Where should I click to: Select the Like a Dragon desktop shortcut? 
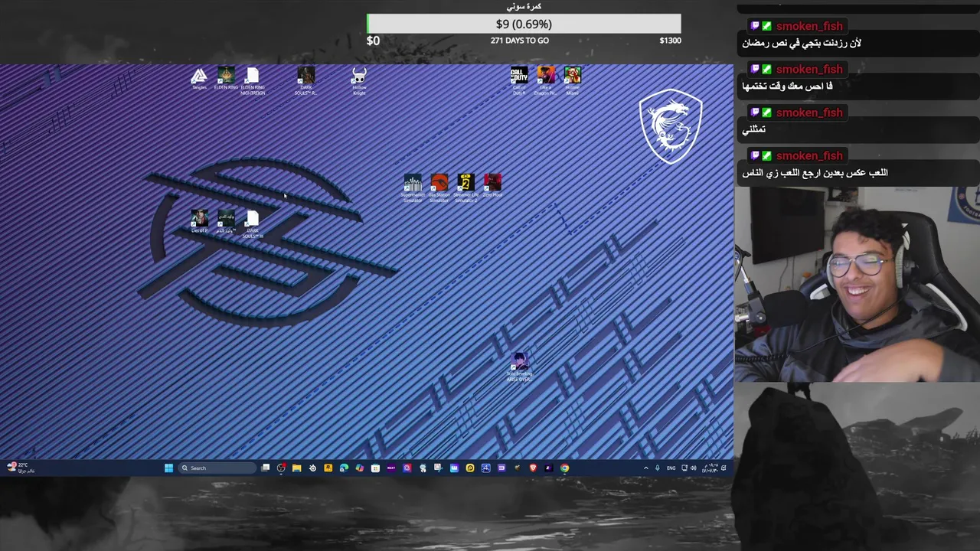click(x=546, y=80)
